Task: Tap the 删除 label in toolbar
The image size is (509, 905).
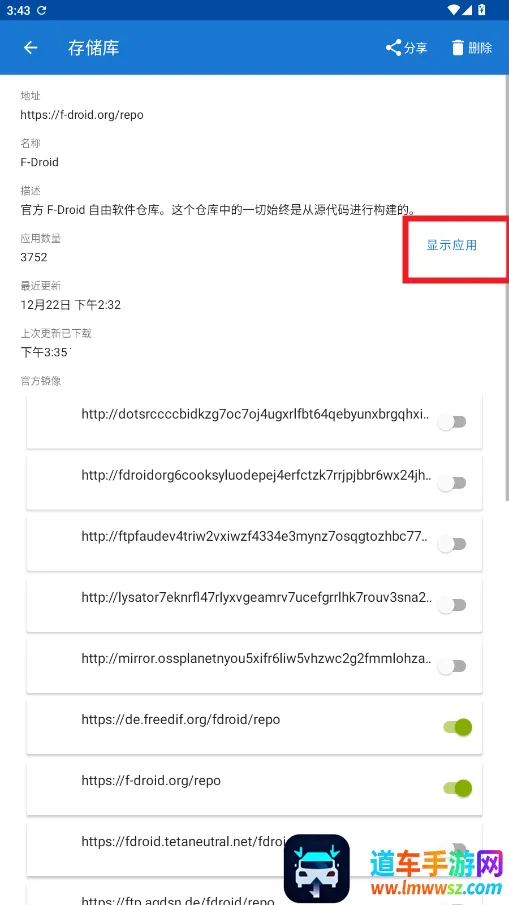Action: (x=480, y=48)
